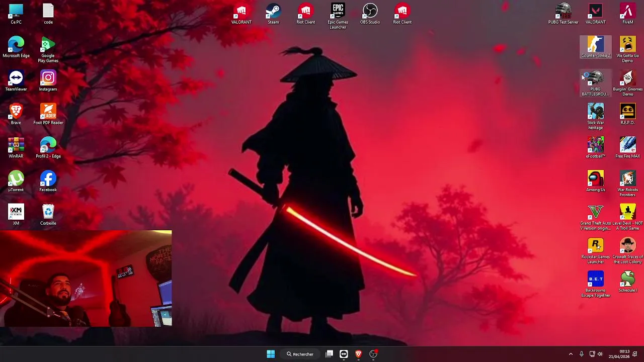Launch War Robots Frontiers
This screenshot has height=362, width=644.
[628, 184]
